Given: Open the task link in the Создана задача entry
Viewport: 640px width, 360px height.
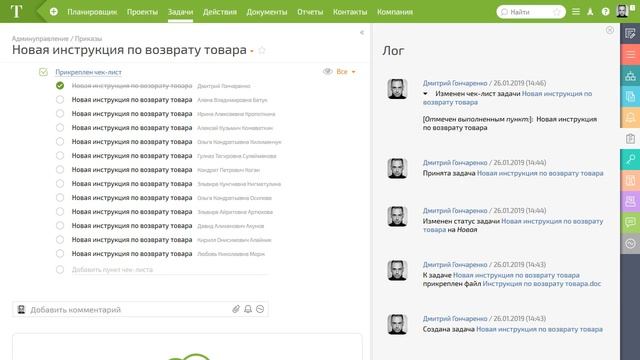Looking at the screenshot, I should tap(540, 329).
